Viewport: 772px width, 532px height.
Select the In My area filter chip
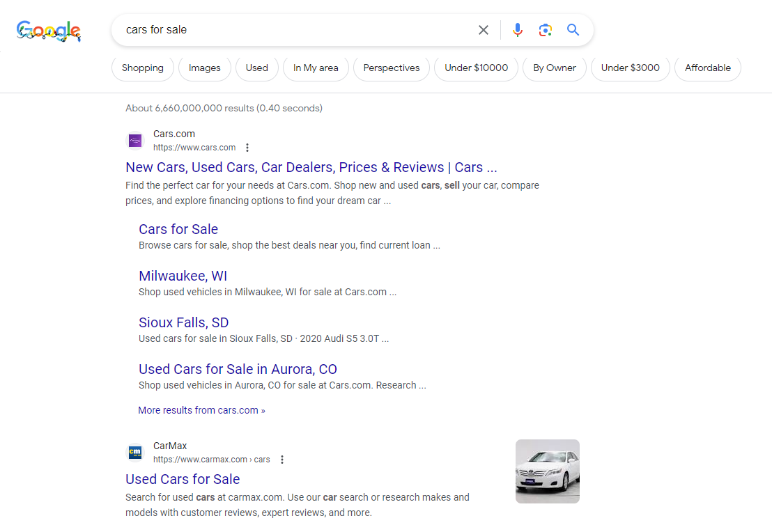click(316, 68)
